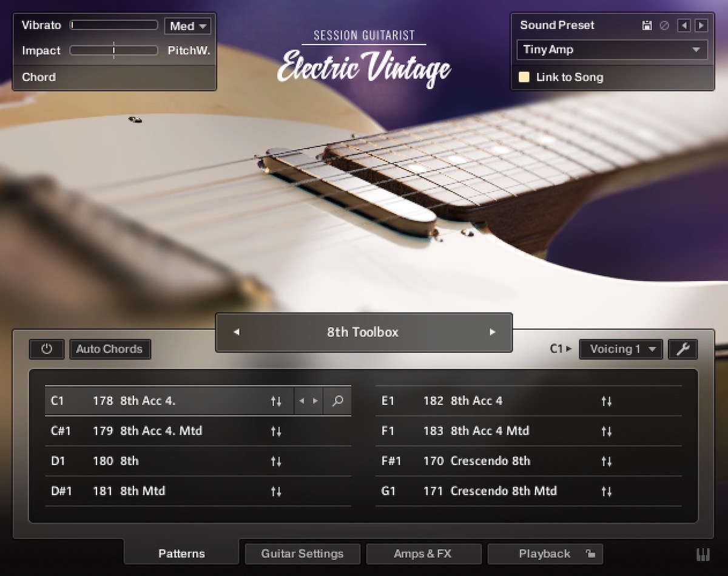Toggle stroke direction on F1 pattern
Viewport: 728px width, 576px height.
[x=607, y=432]
